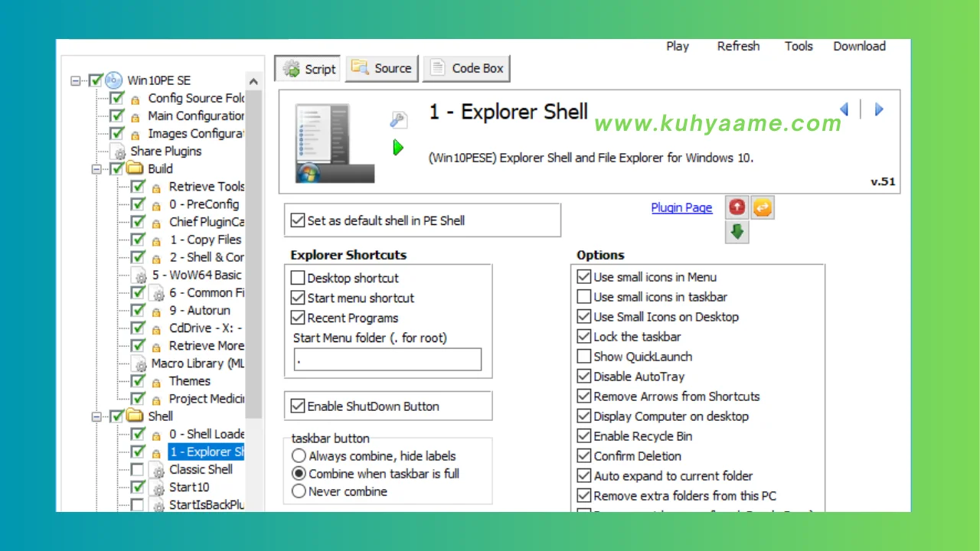This screenshot has height=551, width=980.
Task: Toggle Confirm Deletion checkbox
Action: (x=584, y=456)
